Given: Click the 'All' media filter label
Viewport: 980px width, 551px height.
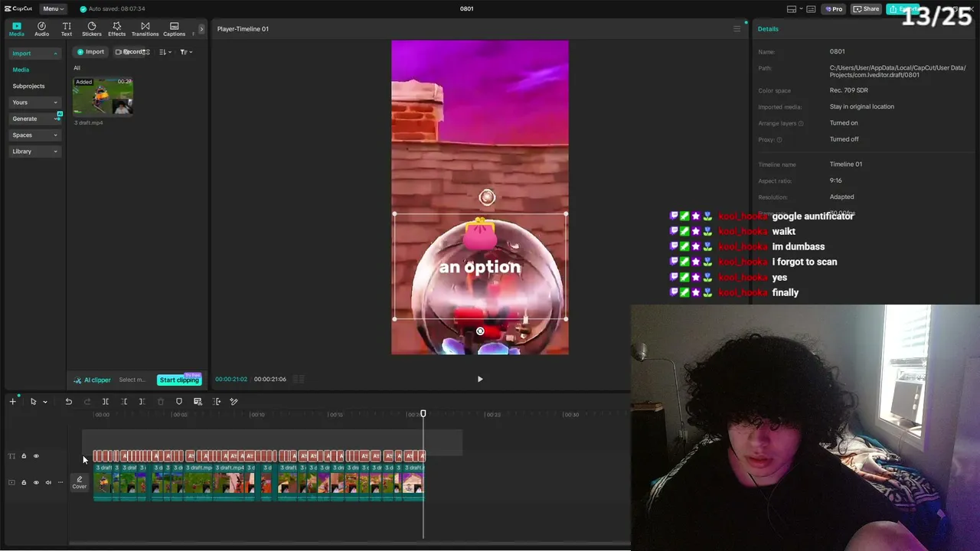Looking at the screenshot, I should pyautogui.click(x=77, y=68).
